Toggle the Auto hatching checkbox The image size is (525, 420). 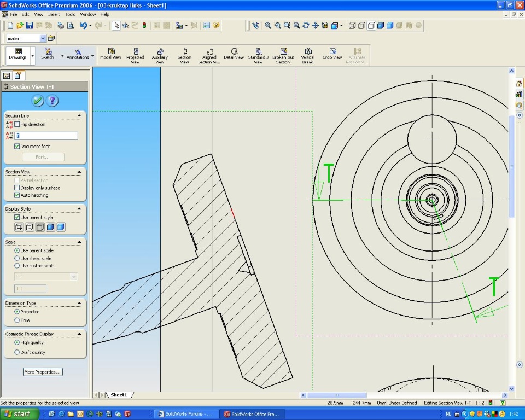[x=17, y=195]
